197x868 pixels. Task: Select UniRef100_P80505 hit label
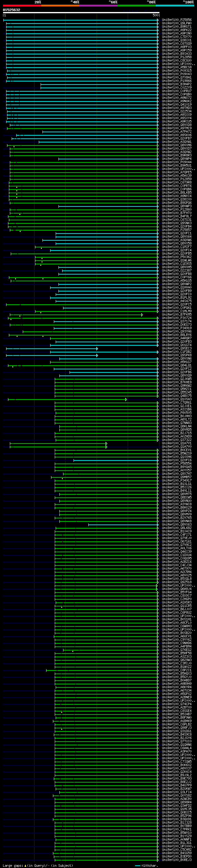point(177,413)
